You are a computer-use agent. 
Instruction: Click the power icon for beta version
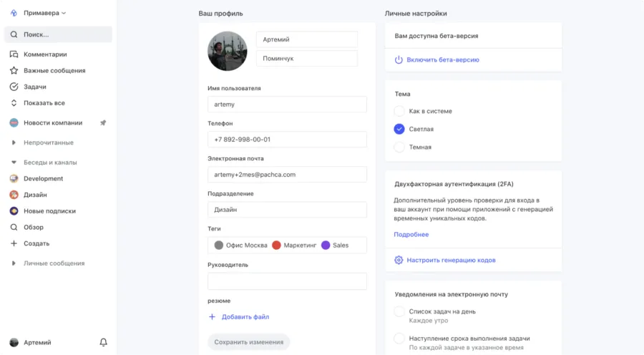[399, 60]
